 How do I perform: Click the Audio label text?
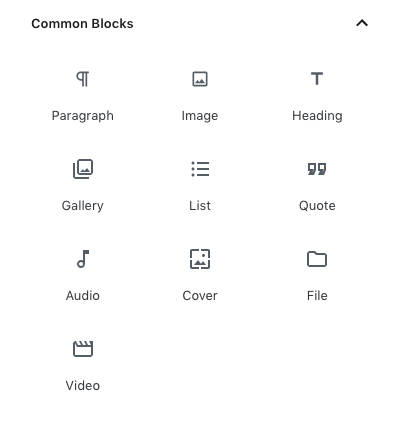[83, 296]
